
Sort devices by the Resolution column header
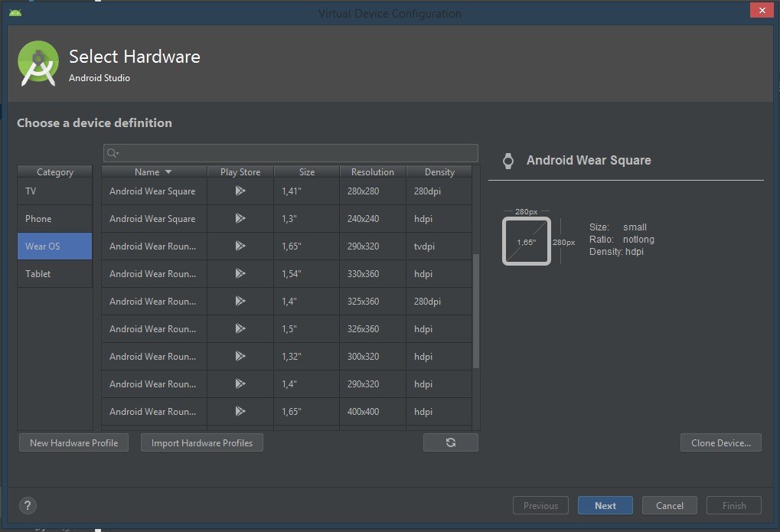(x=372, y=172)
